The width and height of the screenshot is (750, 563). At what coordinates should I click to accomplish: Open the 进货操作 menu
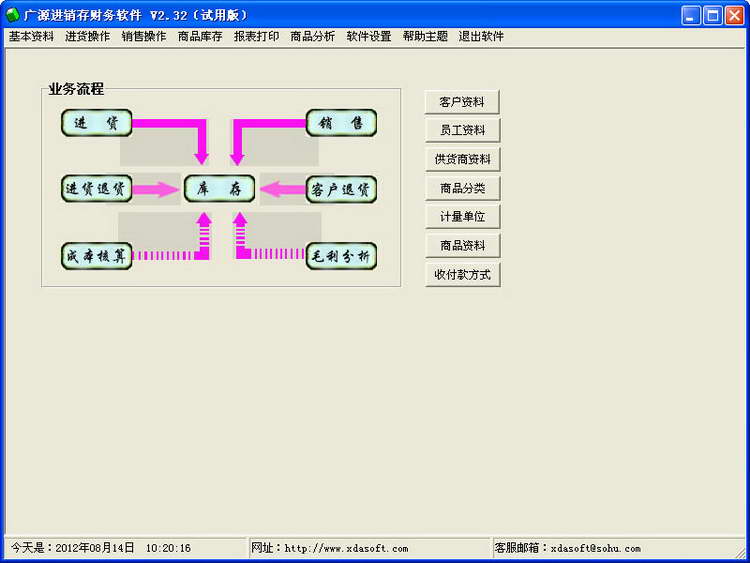(88, 36)
